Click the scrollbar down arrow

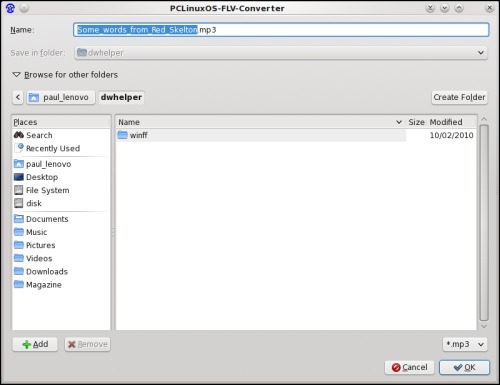click(484, 326)
